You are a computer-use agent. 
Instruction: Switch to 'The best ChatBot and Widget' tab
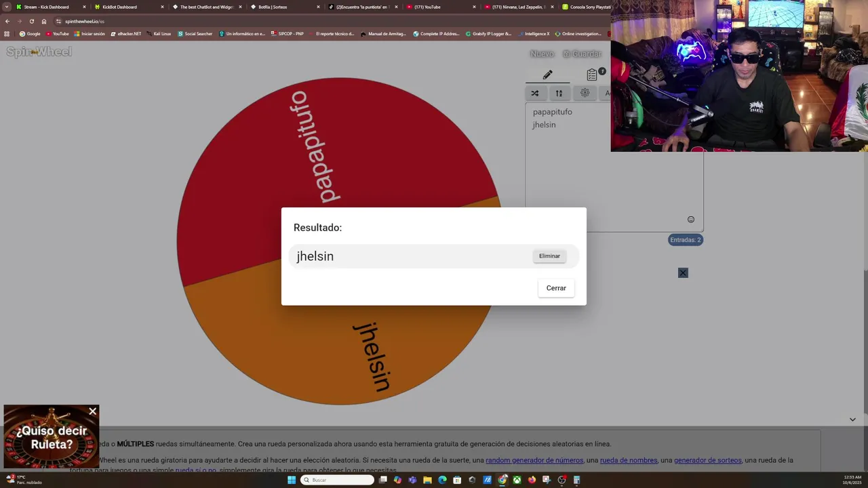[x=206, y=7]
